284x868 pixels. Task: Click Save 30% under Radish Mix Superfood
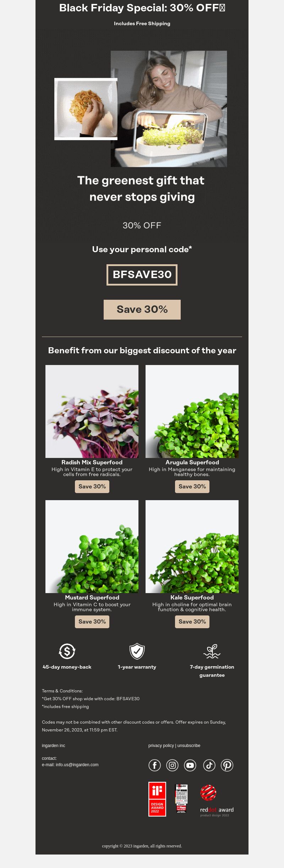92,486
